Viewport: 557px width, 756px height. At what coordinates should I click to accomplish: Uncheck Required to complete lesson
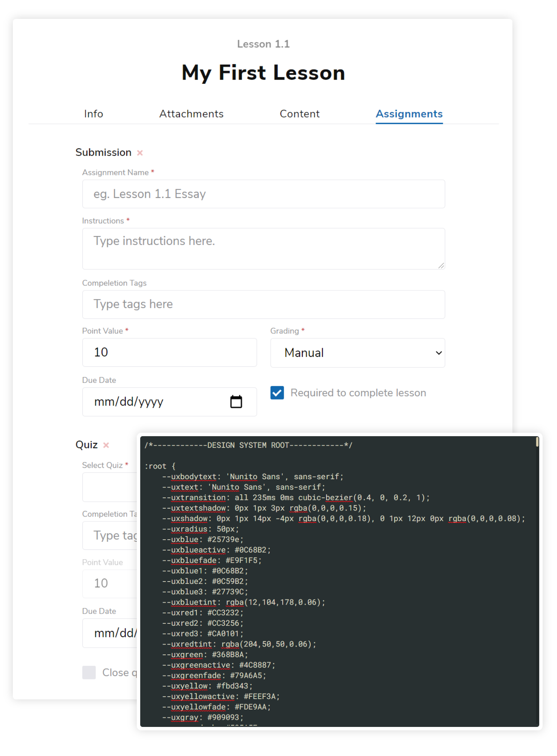277,393
